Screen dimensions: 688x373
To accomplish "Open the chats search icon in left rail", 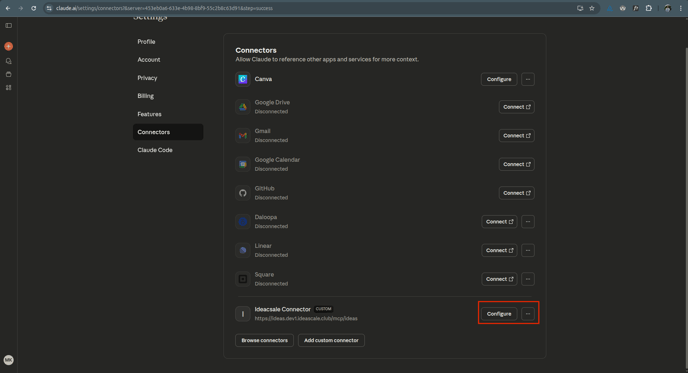I will pyautogui.click(x=8, y=61).
